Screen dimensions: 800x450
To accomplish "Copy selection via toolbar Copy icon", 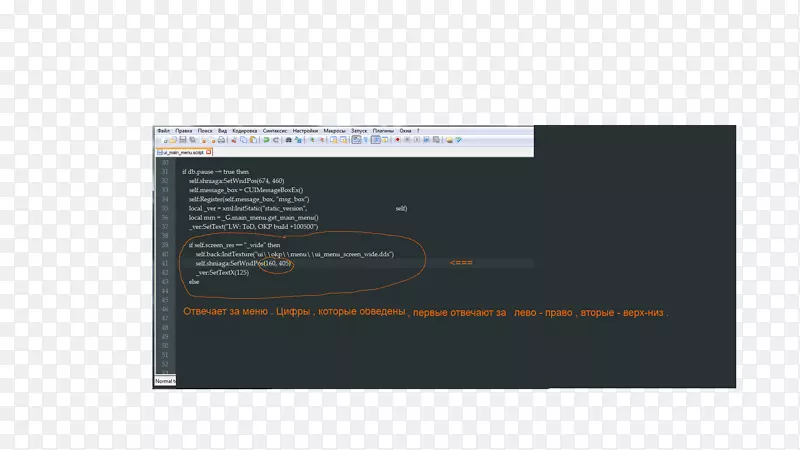I will [x=244, y=140].
